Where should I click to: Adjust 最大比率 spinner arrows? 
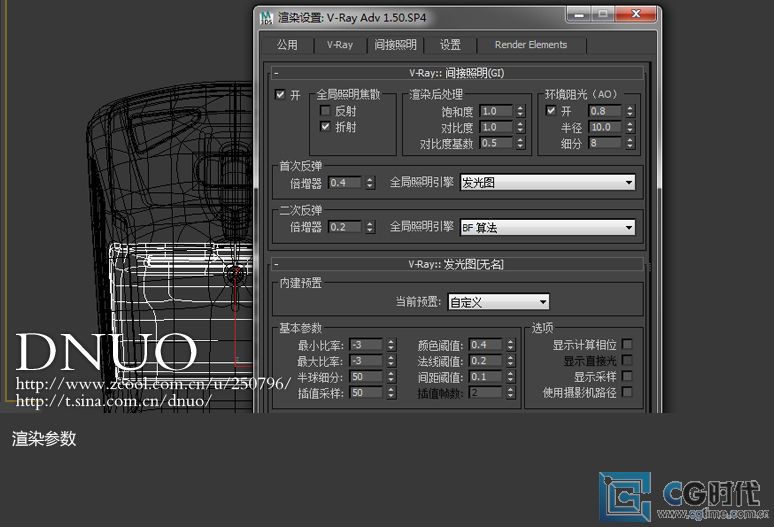pos(391,361)
